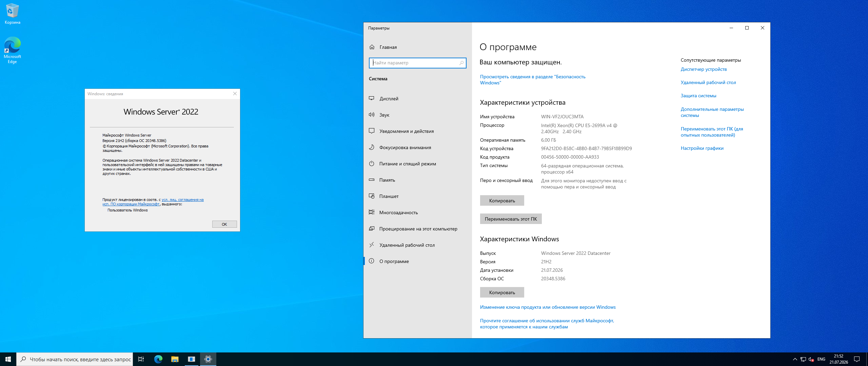Click the Notifications icon beside Уведомления и действия
The width and height of the screenshot is (868, 366).
coord(372,131)
